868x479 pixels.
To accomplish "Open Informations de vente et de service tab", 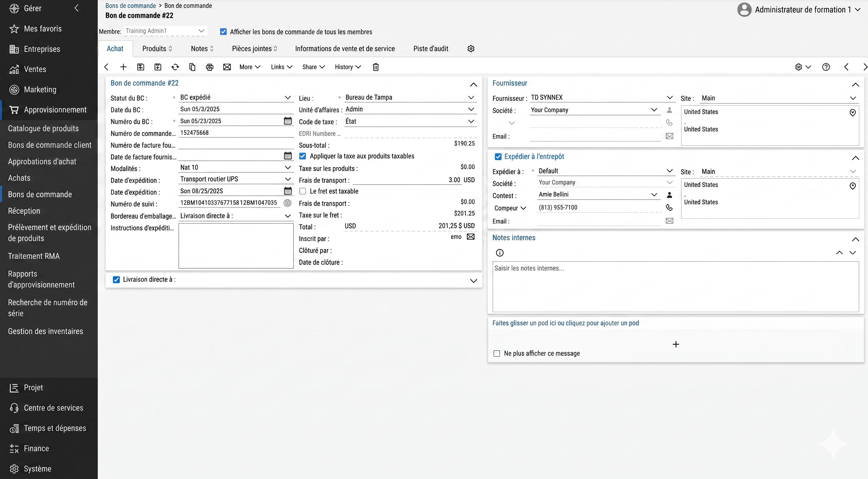I will 345,49.
